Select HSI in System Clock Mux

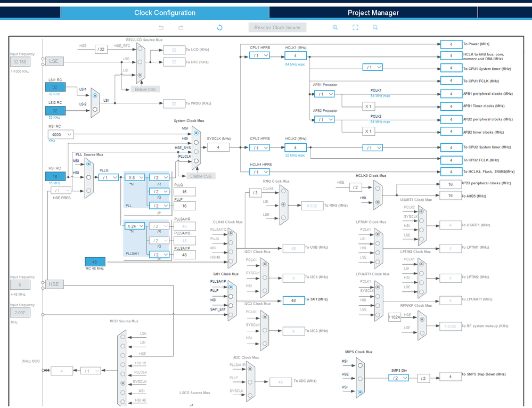click(196, 142)
